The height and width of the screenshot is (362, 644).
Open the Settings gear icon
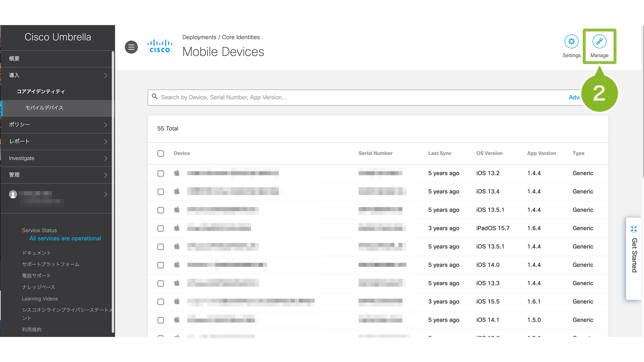(571, 42)
